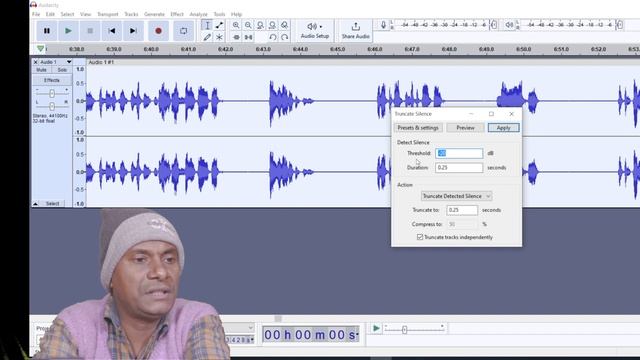
Task: Select the Selection (I-beam) tool
Action: (207, 25)
